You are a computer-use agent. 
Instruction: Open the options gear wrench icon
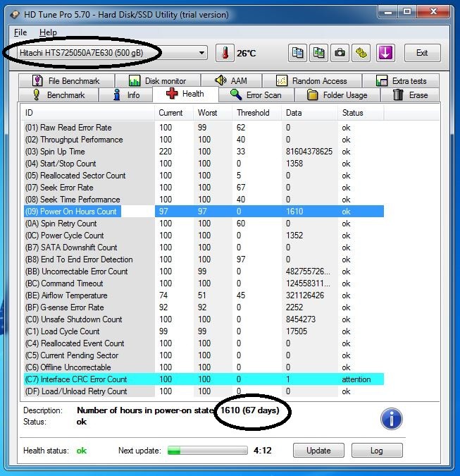[361, 53]
